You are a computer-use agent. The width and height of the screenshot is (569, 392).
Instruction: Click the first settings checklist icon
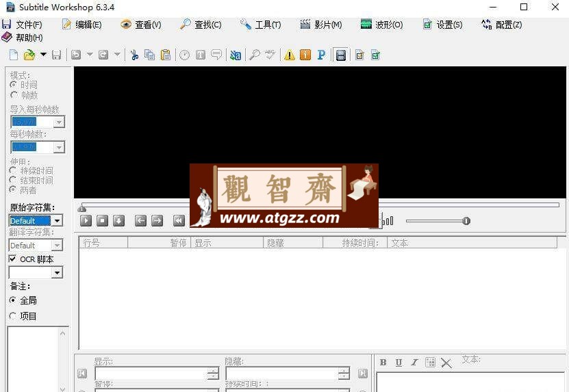359,55
